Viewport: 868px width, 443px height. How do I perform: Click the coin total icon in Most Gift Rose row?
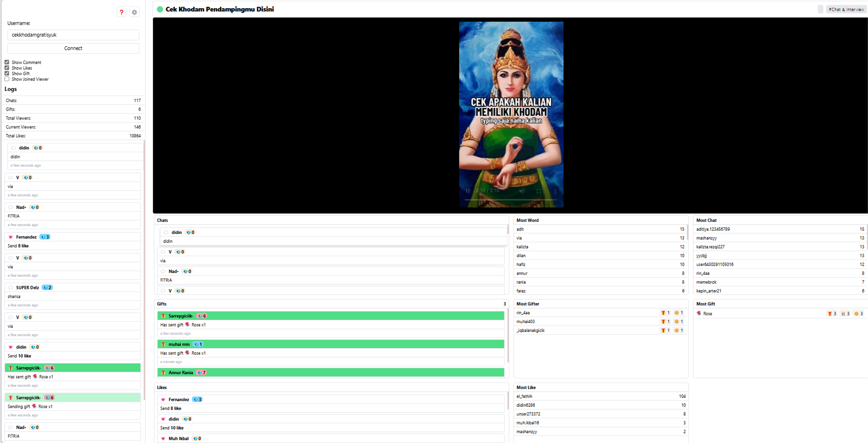tap(856, 313)
